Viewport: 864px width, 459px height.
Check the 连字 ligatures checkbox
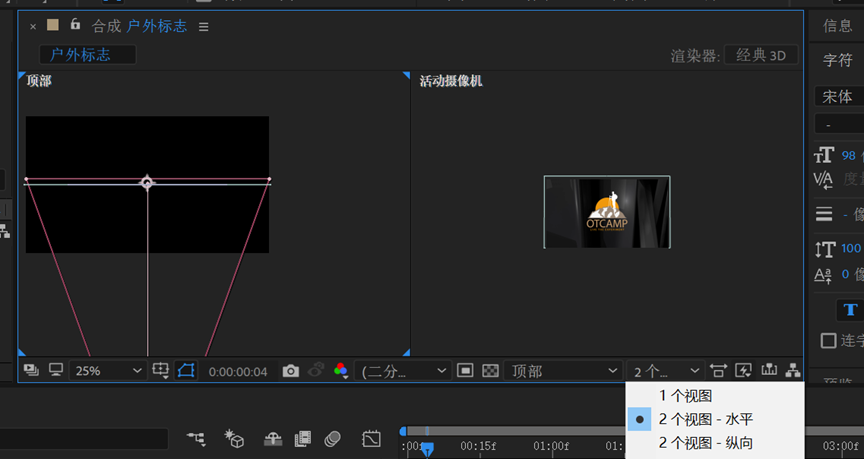(x=828, y=341)
